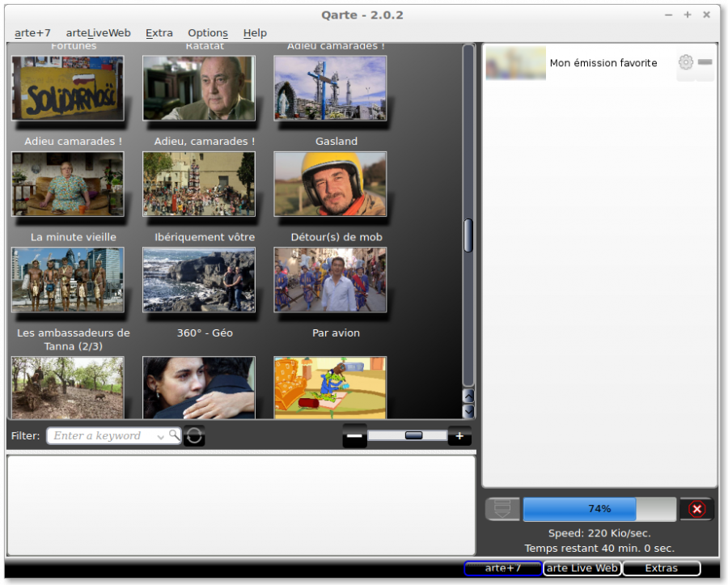
Task: Open the Help menu
Action: tap(255, 33)
